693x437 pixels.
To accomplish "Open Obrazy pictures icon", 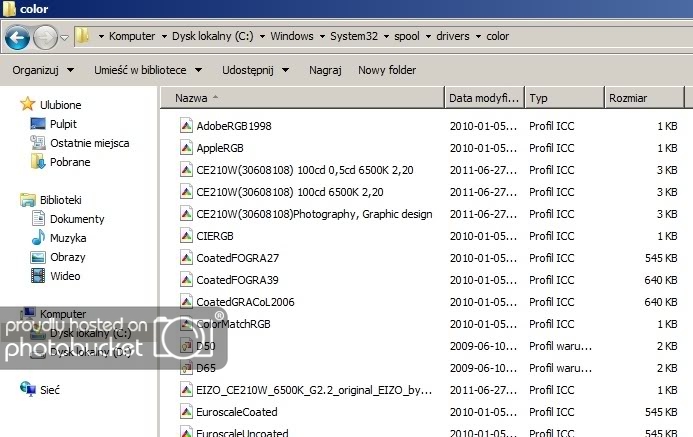I will pyautogui.click(x=38, y=257).
